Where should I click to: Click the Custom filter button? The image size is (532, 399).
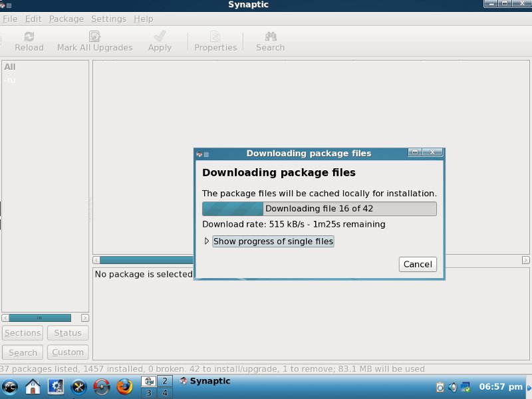coord(68,352)
